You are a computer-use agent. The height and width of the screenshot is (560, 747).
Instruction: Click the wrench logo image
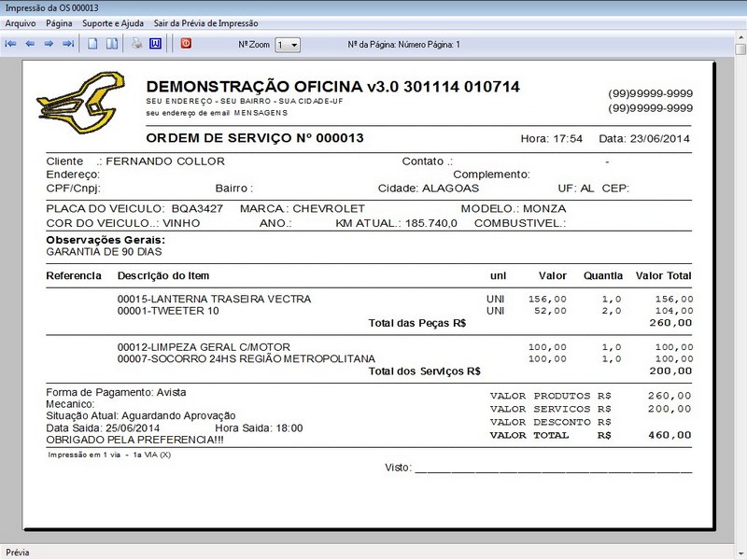(x=81, y=102)
